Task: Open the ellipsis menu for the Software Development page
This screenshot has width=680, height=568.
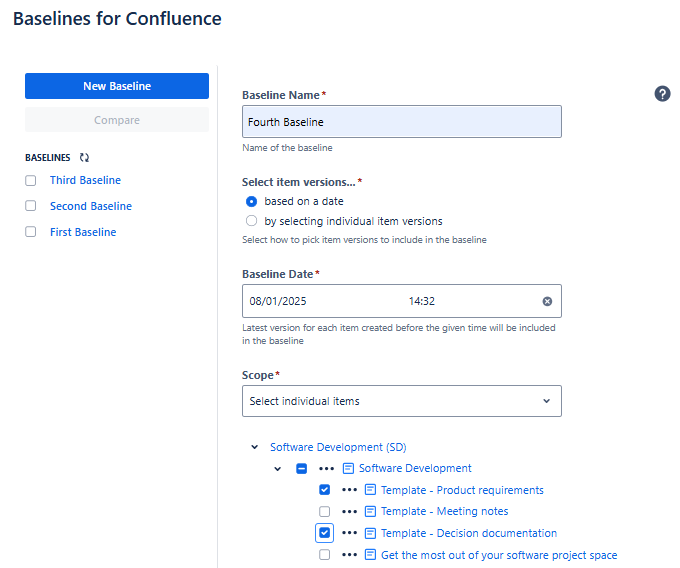Action: click(x=327, y=468)
